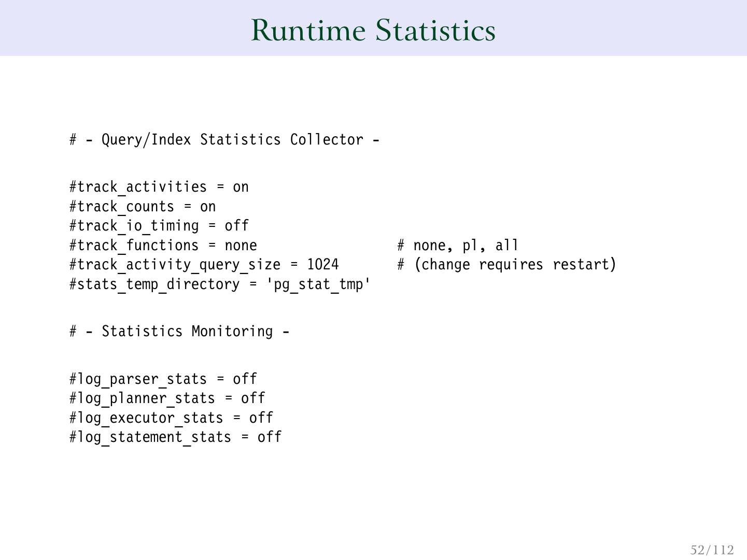Image resolution: width=747 pixels, height=560 pixels.
Task: Click the Runtime Statistics slide title
Action: click(373, 30)
